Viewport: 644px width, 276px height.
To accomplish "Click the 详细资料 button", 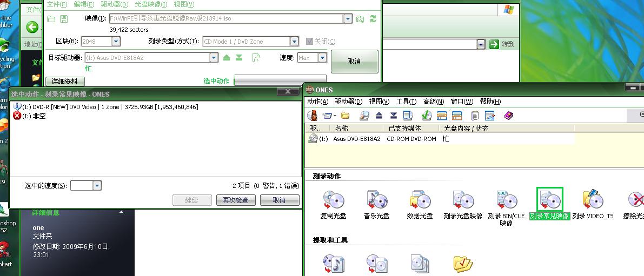I will 65,81.
